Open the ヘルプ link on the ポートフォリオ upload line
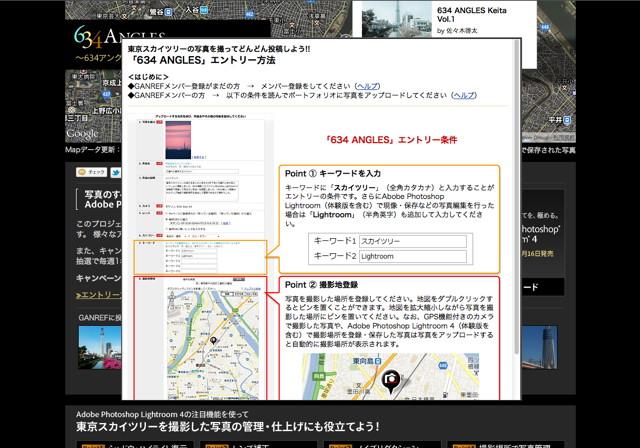Image resolution: width=640 pixels, height=448 pixels. (x=464, y=95)
